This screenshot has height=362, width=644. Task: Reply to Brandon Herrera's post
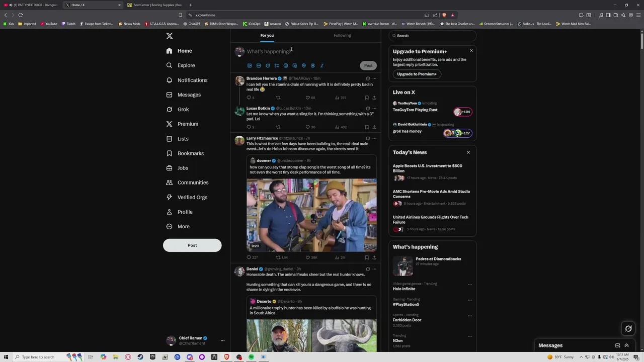coord(249,98)
